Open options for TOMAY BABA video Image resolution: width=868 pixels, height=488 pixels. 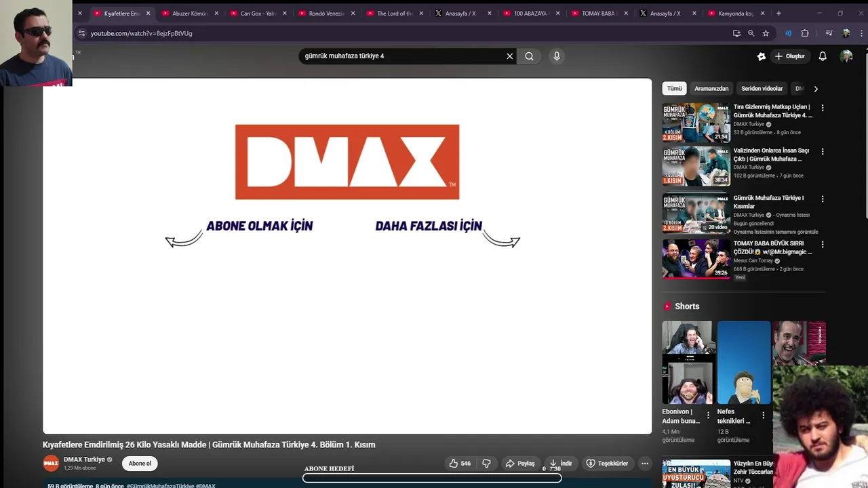pyautogui.click(x=823, y=244)
